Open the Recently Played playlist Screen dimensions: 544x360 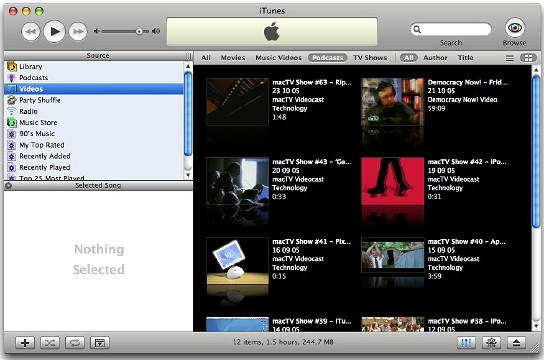click(x=94, y=168)
